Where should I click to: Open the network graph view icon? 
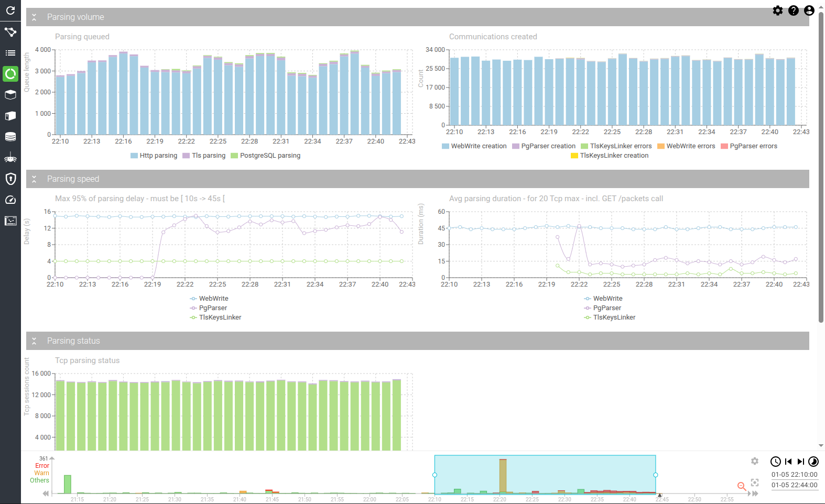10,32
